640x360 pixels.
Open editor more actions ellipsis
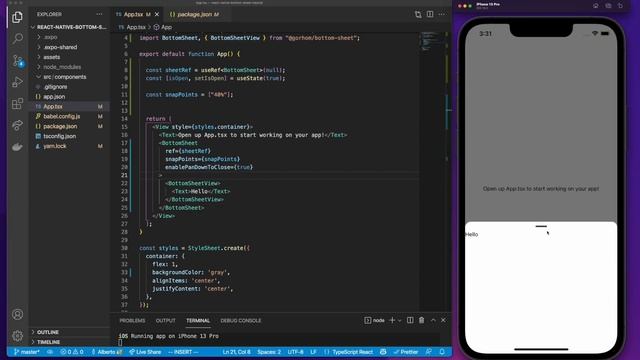coord(442,14)
